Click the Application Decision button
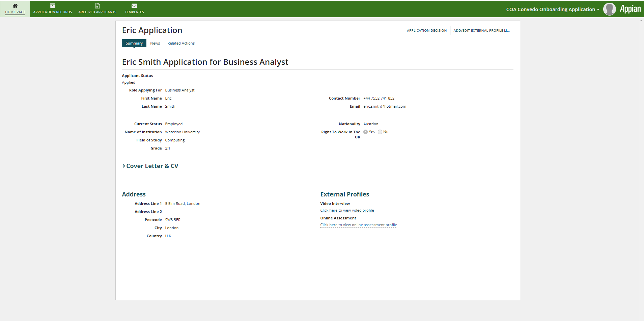Viewport: 644px width, 321px height. pyautogui.click(x=427, y=30)
